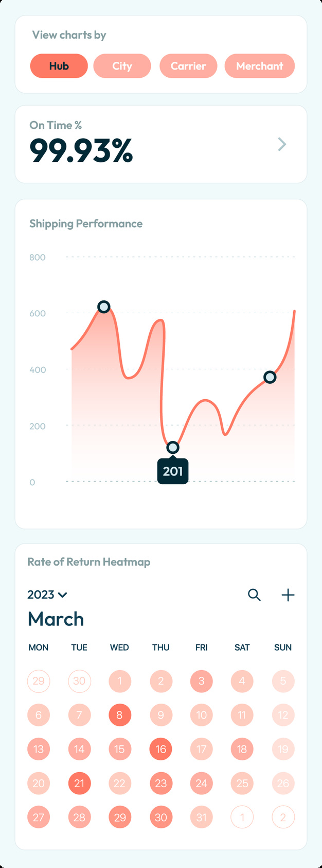Click the data point near 400 line
Image resolution: width=322 pixels, height=868 pixels.
270,378
